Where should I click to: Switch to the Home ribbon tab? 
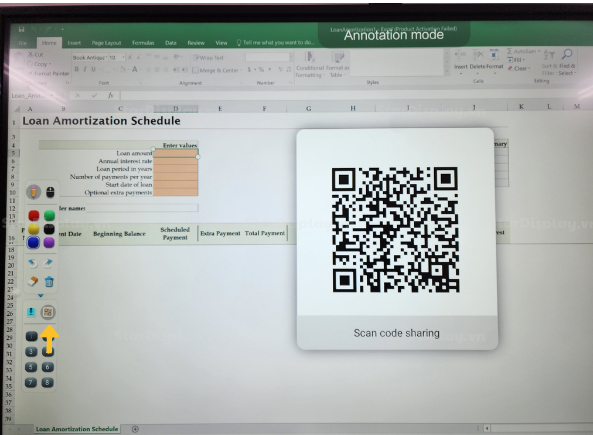[49, 43]
